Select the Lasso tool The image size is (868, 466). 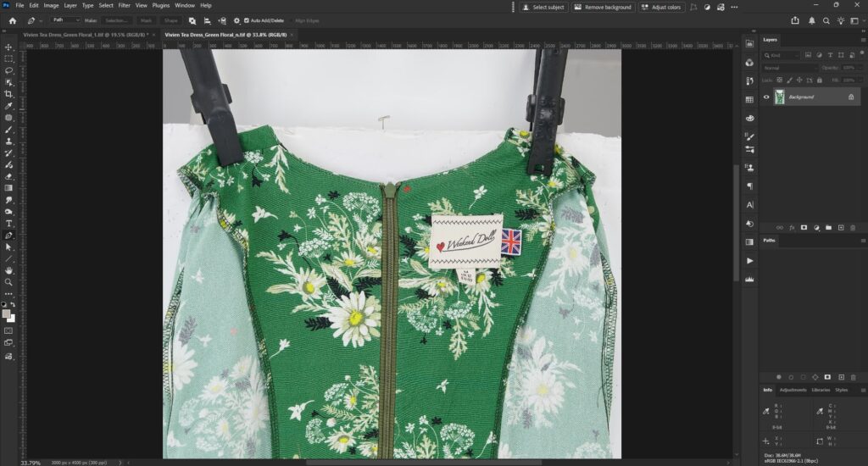8,71
